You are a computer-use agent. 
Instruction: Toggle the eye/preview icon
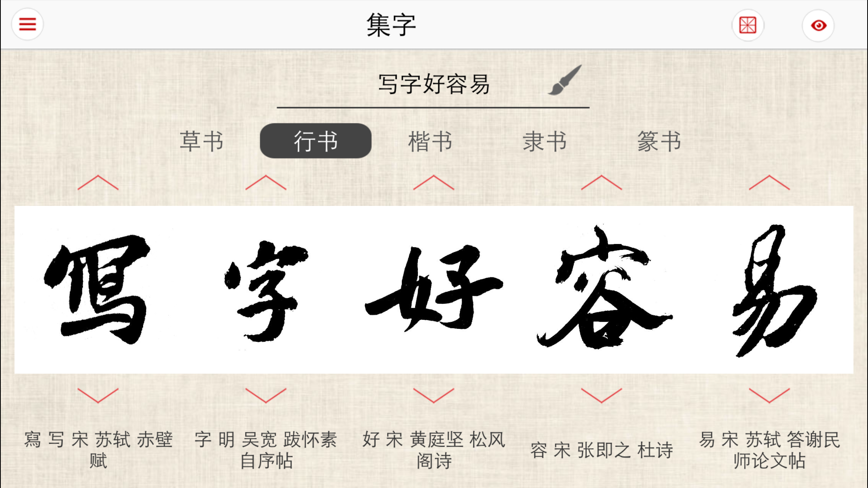coord(820,24)
